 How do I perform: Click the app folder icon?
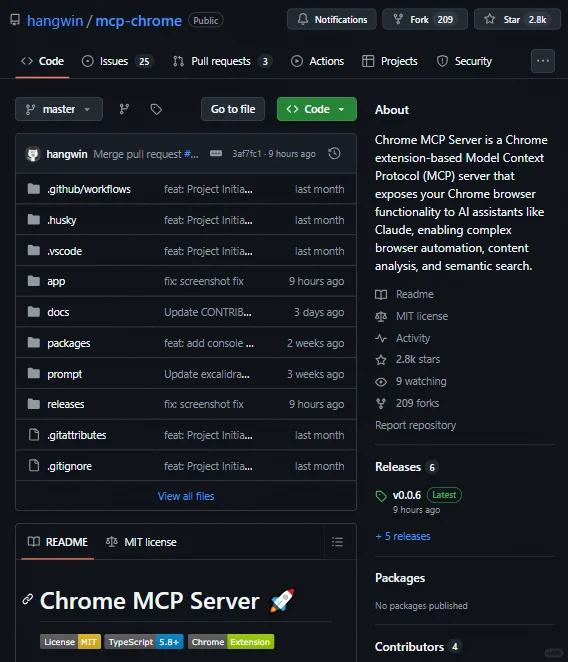pyautogui.click(x=34, y=281)
